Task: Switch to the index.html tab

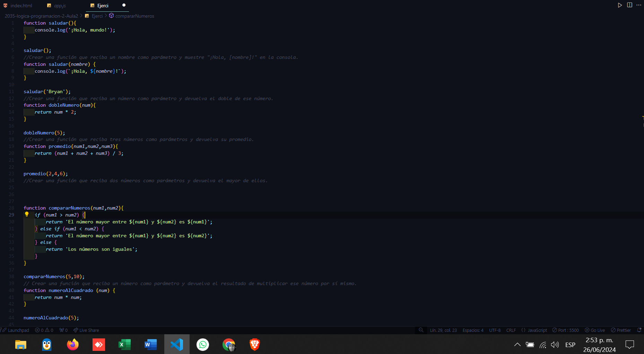Action: 21,6
